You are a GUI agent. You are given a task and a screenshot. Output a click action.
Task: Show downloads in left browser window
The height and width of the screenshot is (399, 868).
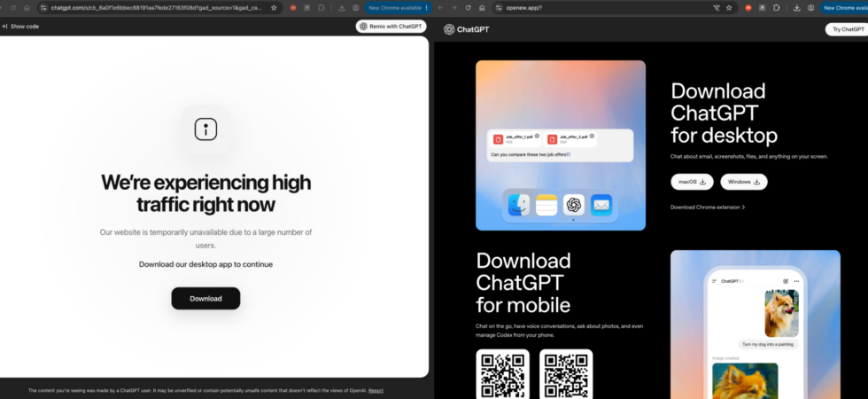click(342, 8)
